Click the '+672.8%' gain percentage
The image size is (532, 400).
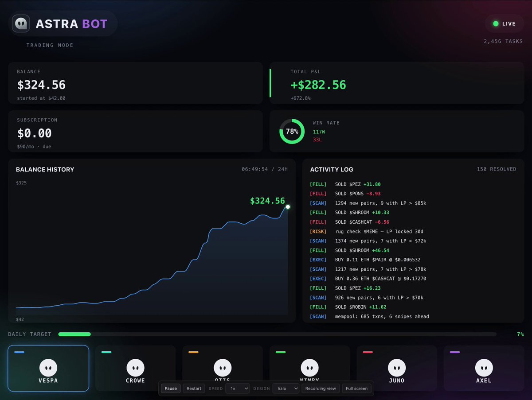(x=301, y=98)
